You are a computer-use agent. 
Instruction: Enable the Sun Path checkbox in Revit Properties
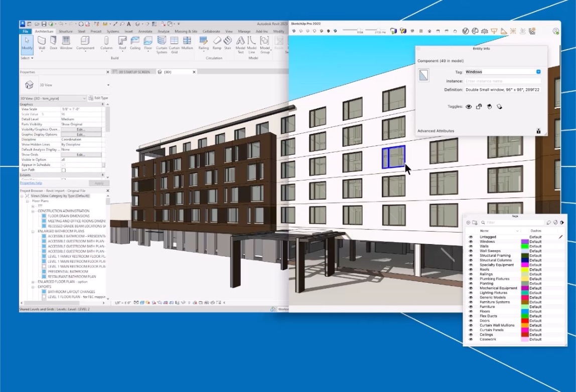64,170
